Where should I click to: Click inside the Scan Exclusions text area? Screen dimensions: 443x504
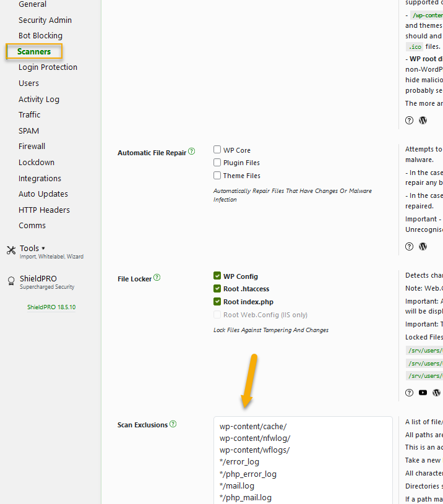(303, 460)
